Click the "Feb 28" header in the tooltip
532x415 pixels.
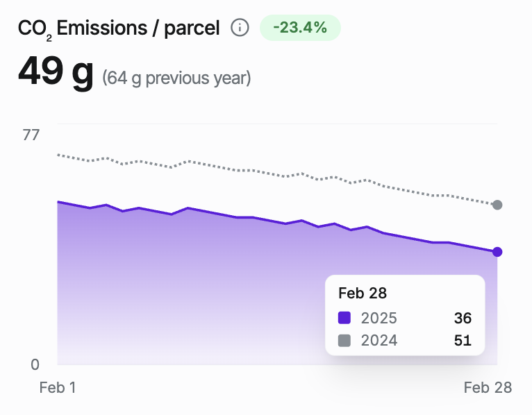pyautogui.click(x=363, y=293)
